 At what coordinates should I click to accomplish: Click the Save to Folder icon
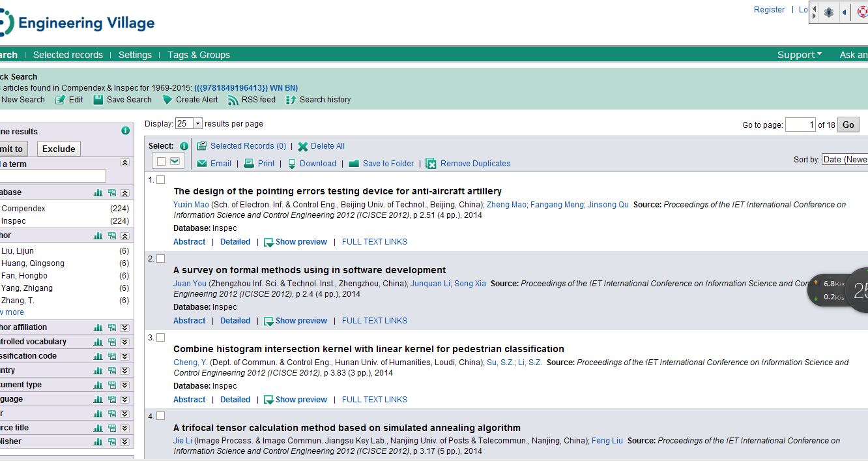click(354, 164)
